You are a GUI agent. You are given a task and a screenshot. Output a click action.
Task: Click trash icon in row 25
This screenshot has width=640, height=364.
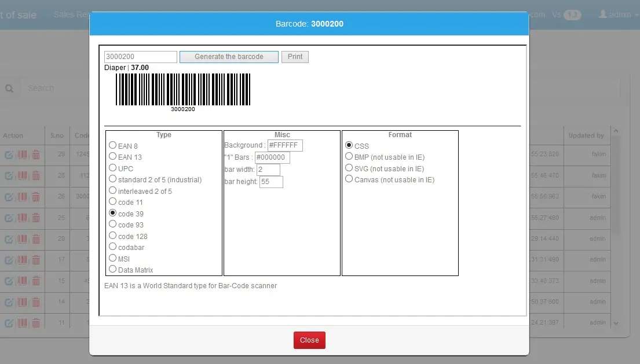tap(36, 218)
